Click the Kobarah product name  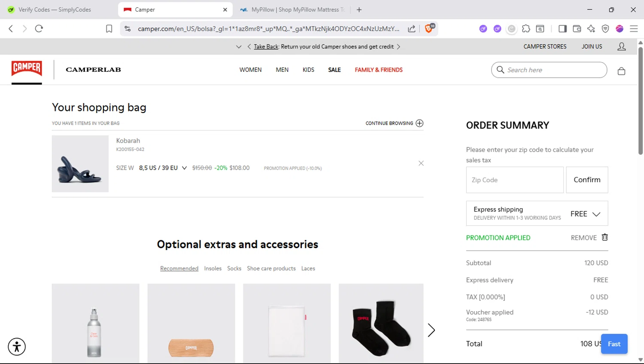[128, 141]
